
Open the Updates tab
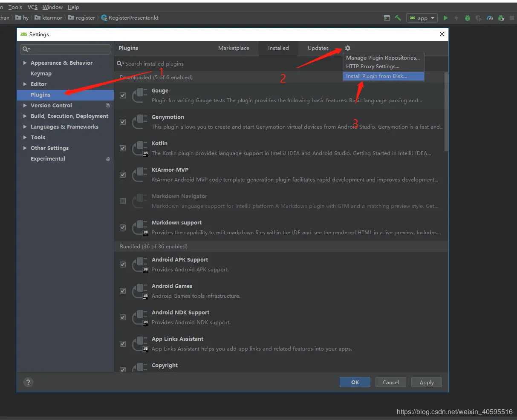click(x=318, y=48)
